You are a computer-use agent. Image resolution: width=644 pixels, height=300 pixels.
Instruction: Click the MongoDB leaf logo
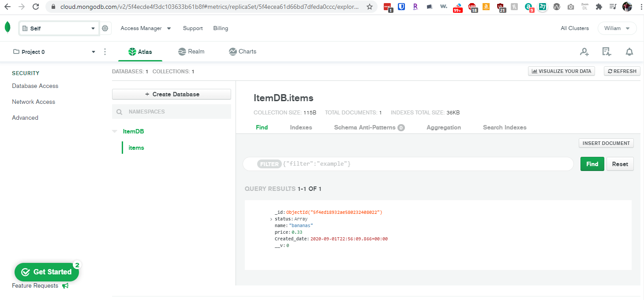click(7, 27)
